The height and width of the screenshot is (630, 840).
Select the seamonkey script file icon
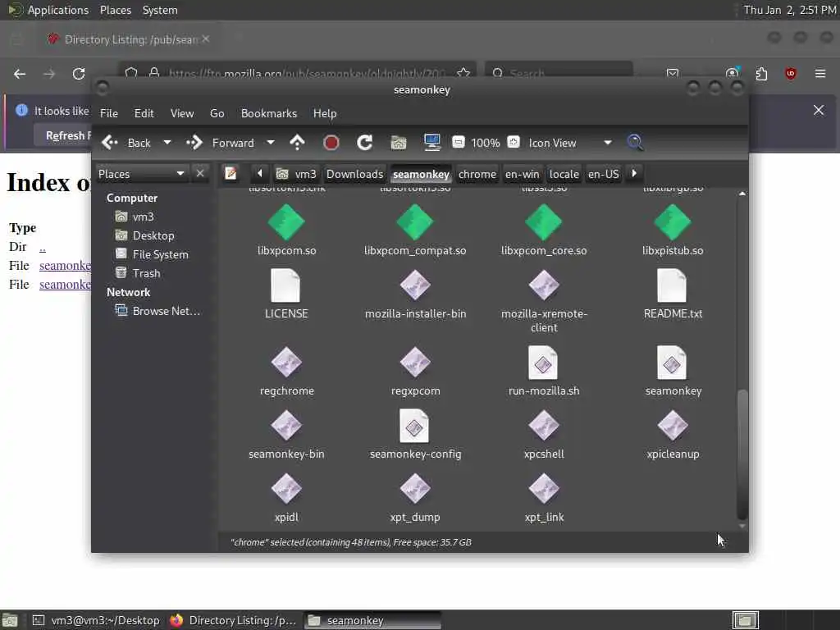point(672,363)
